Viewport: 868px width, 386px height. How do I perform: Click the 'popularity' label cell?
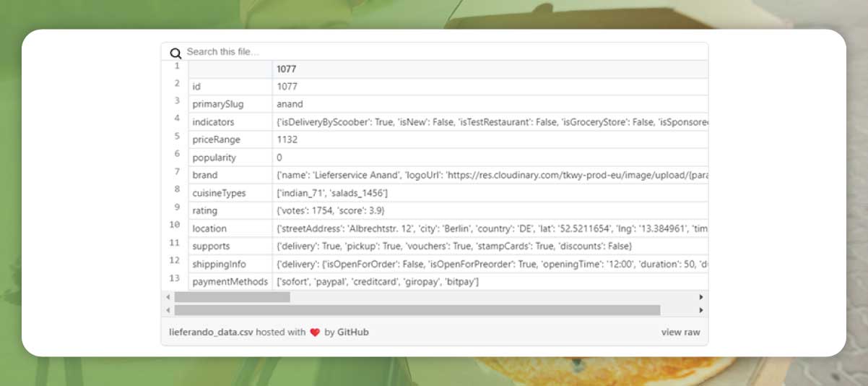click(230, 158)
